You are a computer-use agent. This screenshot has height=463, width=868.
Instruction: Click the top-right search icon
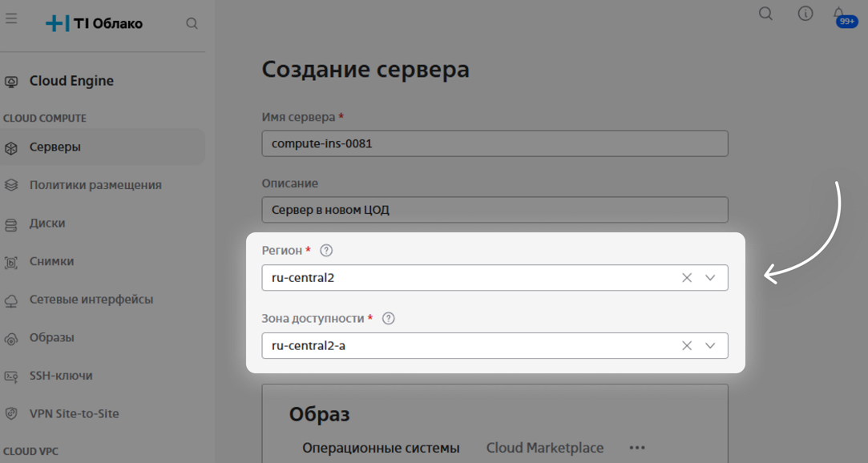tap(765, 14)
